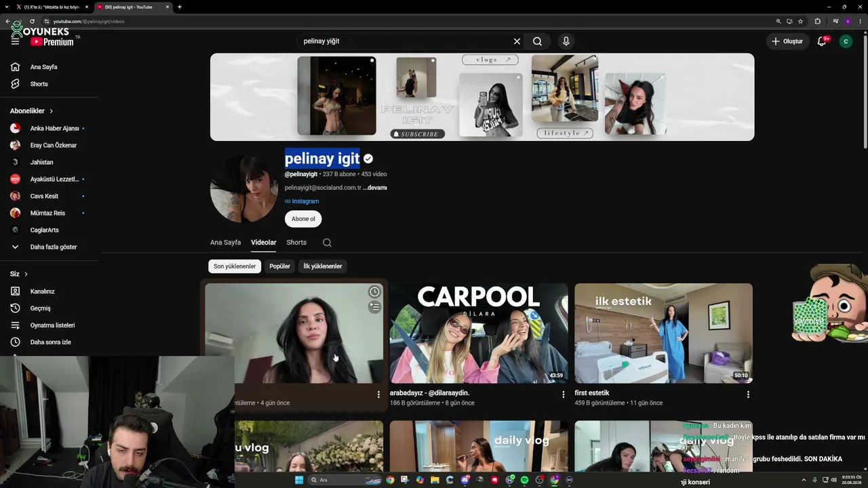Switch to the Ana Sayfa channel tab
This screenshot has height=488, width=868.
(225, 243)
